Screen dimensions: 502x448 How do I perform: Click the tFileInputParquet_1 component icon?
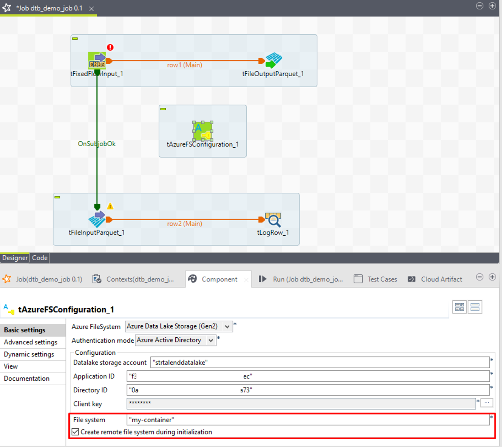pyautogui.click(x=97, y=219)
